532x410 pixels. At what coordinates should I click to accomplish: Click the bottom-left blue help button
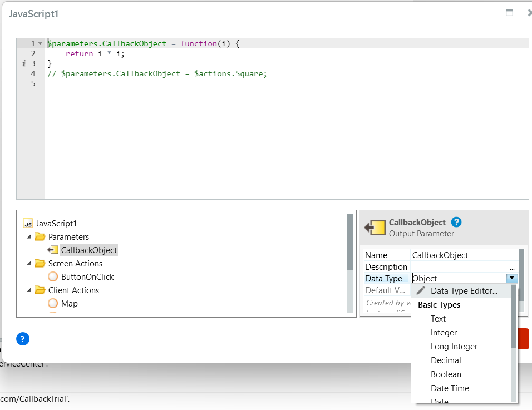tap(23, 339)
